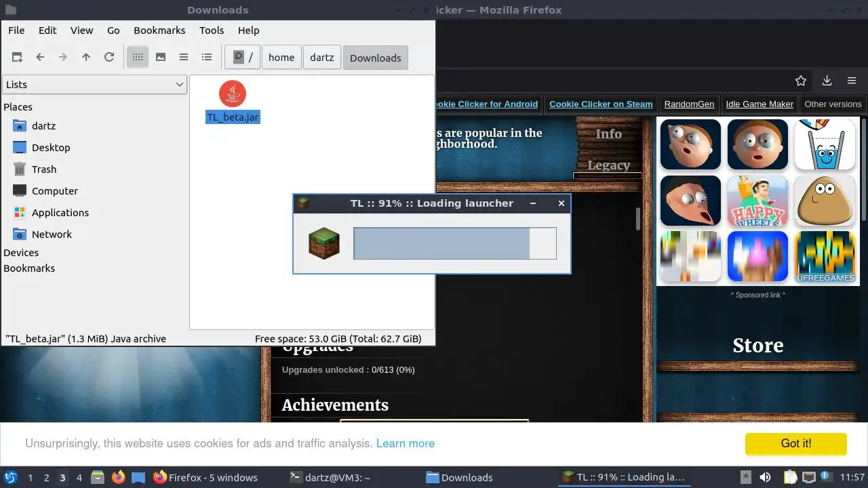Open the File menu
868x488 pixels.
pos(16,30)
